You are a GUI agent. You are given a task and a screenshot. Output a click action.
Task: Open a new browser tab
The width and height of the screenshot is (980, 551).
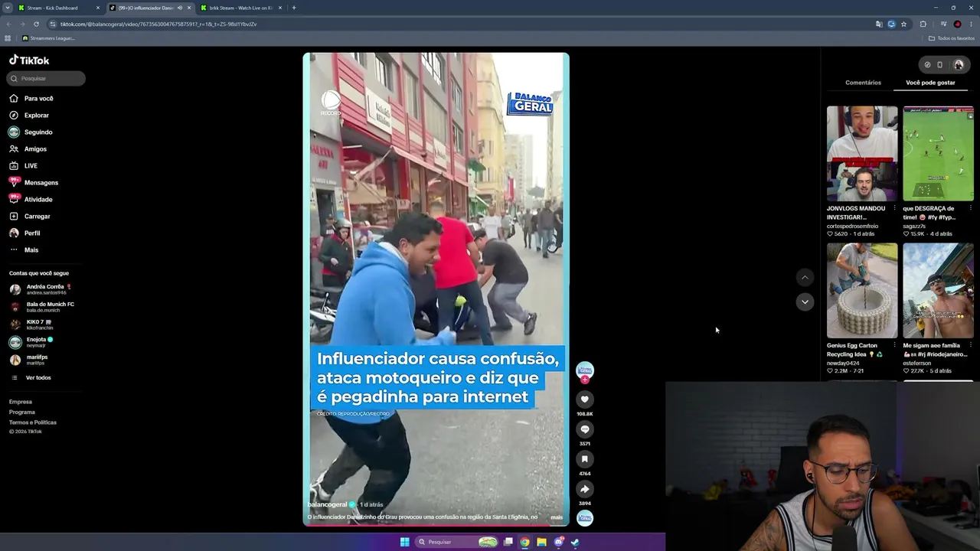[294, 8]
